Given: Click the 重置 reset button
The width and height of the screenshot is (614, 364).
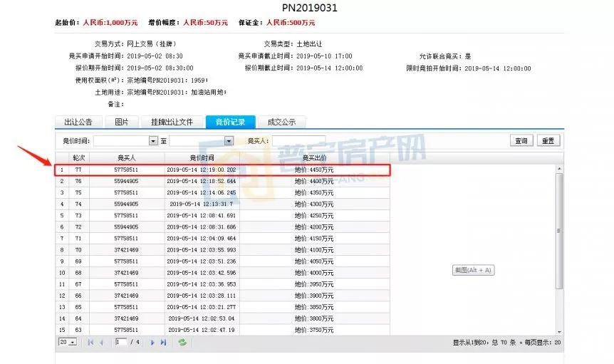Looking at the screenshot, I should (x=547, y=141).
